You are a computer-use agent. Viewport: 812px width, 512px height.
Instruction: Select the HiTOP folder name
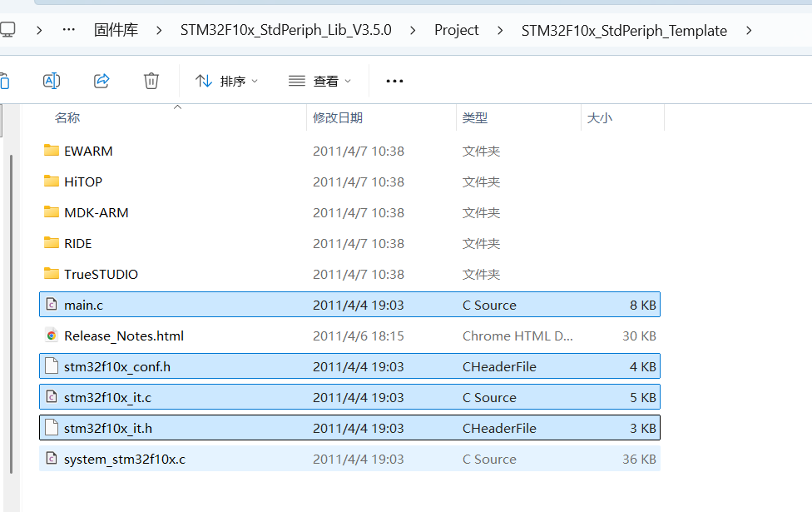click(83, 181)
